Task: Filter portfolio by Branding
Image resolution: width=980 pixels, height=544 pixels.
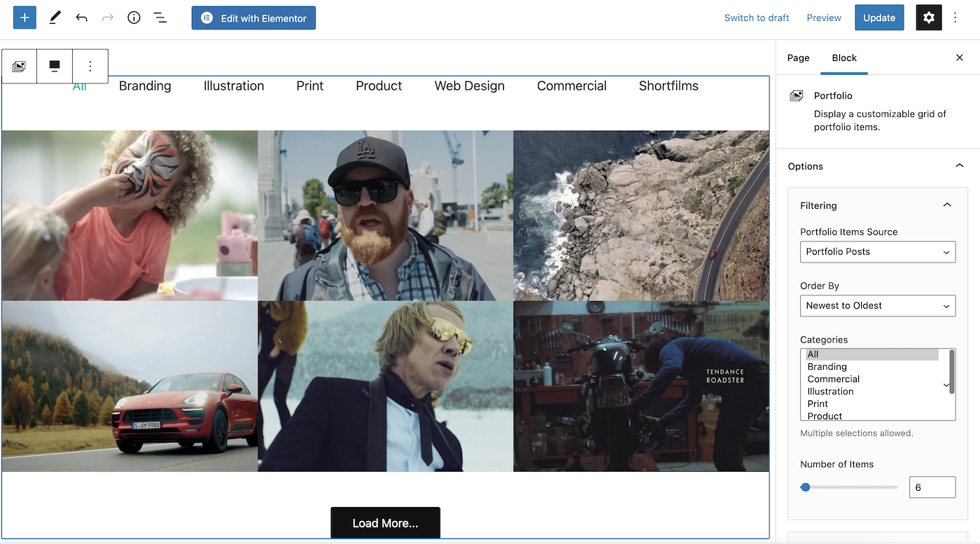Action: [145, 85]
